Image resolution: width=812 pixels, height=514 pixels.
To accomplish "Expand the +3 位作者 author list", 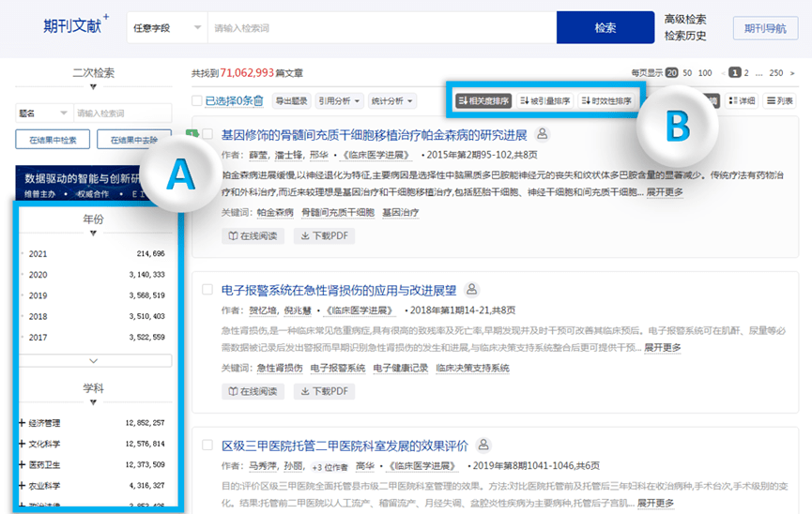I will point(329,467).
